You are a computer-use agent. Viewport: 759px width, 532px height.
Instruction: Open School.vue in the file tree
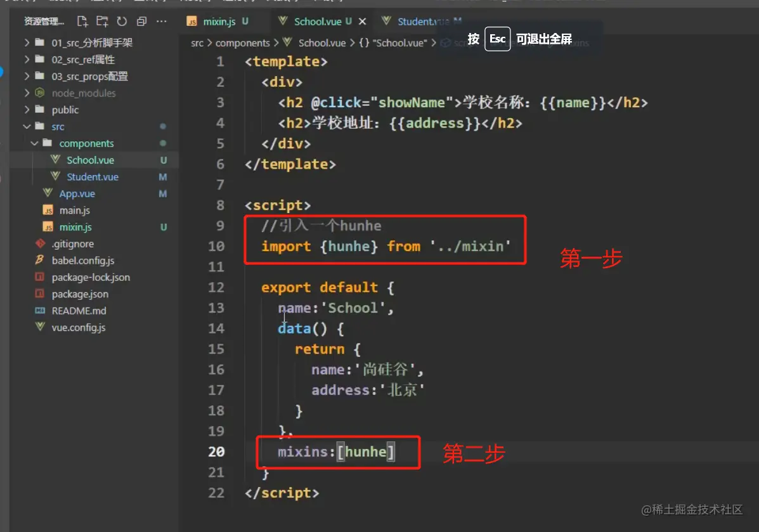click(x=91, y=160)
